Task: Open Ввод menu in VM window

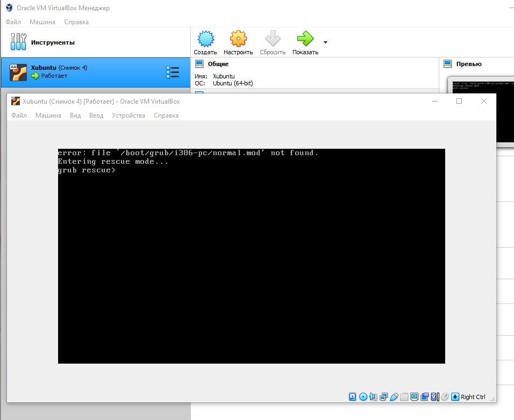Action: [96, 115]
